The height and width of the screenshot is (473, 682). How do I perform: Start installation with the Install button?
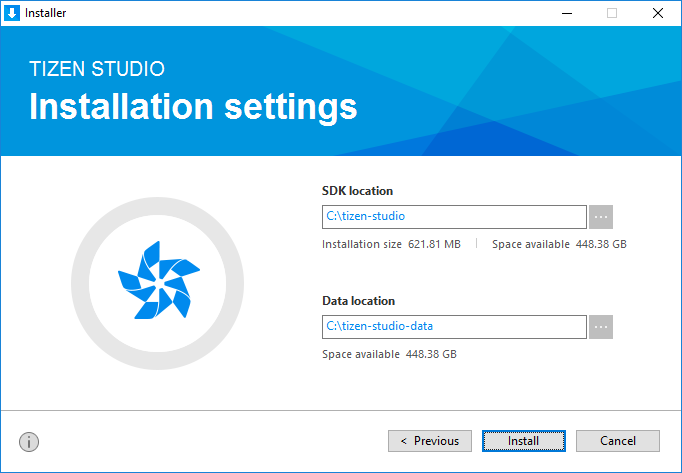(x=523, y=441)
